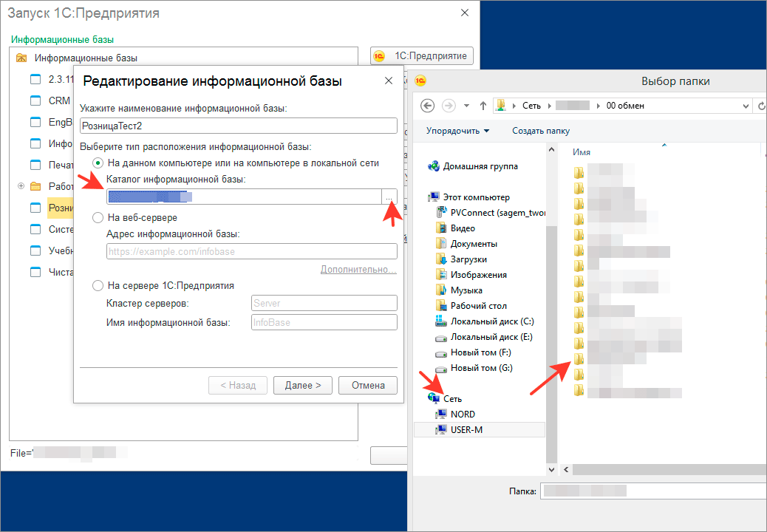Click the 'EngB' infobase icon

pyautogui.click(x=35, y=122)
